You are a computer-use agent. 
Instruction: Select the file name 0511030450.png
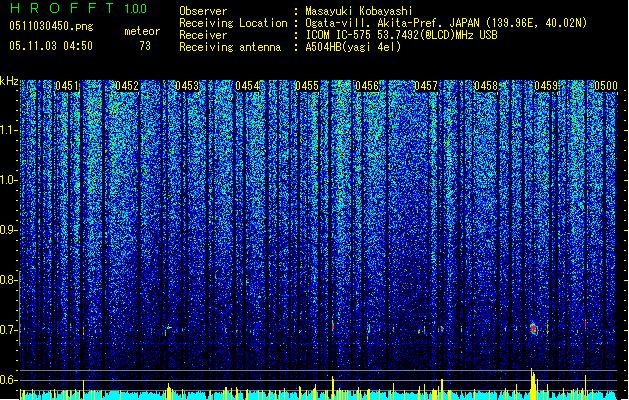(x=51, y=26)
